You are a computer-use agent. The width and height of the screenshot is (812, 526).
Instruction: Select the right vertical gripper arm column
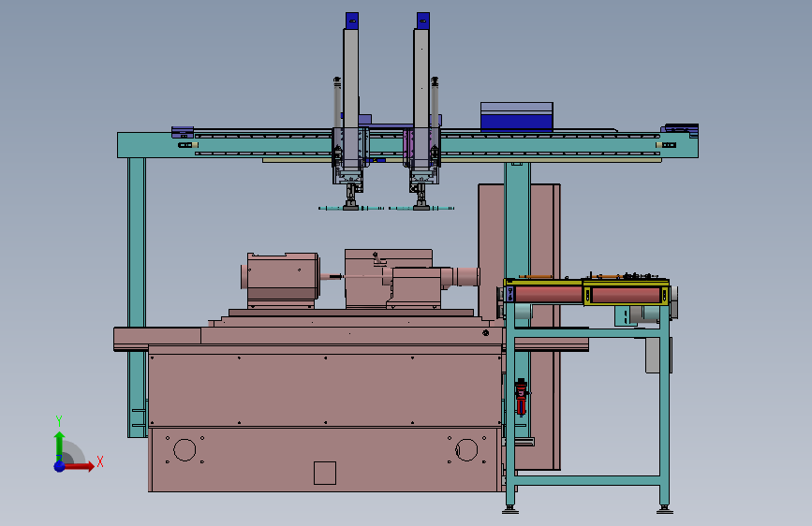421,98
